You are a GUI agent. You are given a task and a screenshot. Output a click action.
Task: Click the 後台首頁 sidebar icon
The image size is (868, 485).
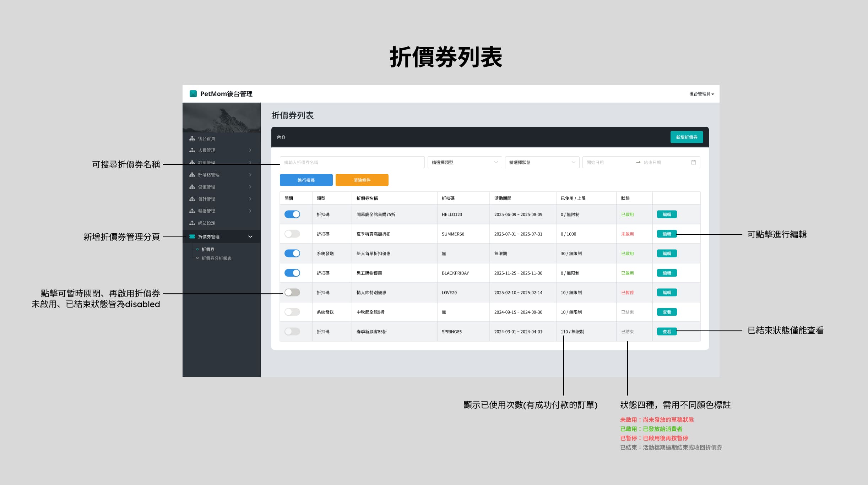[x=192, y=138]
